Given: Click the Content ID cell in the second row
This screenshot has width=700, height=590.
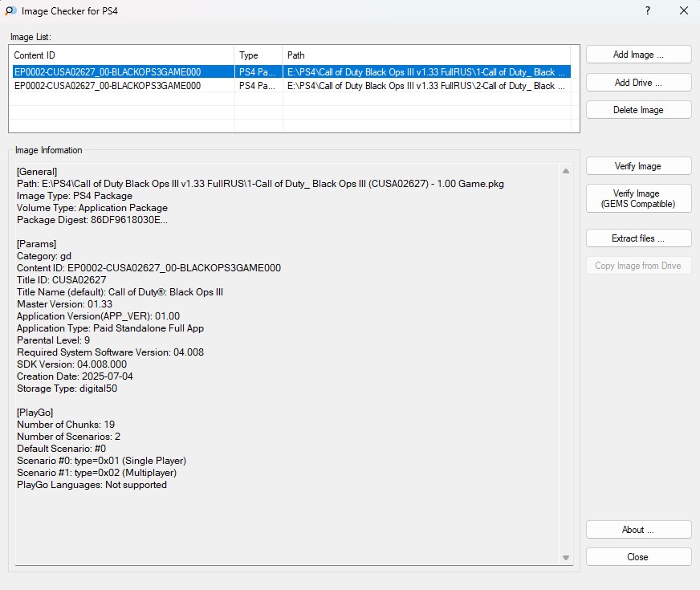Looking at the screenshot, I should coord(108,86).
